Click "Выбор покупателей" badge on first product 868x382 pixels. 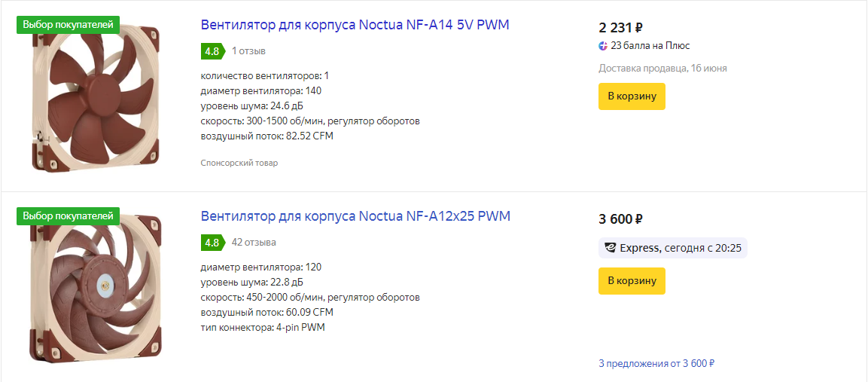68,25
